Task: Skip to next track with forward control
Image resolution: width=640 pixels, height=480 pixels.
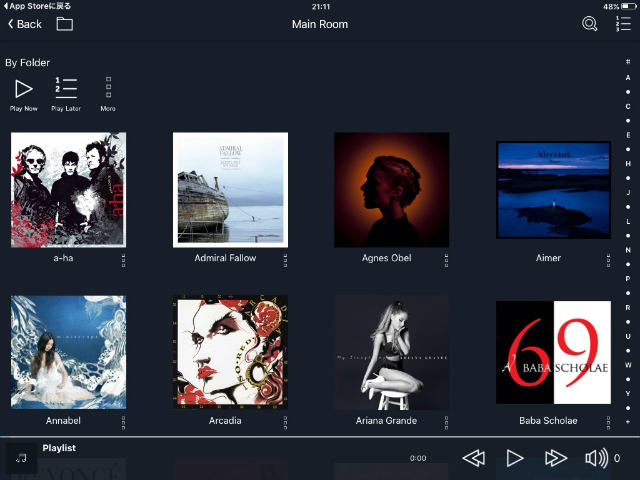Action: [556, 458]
